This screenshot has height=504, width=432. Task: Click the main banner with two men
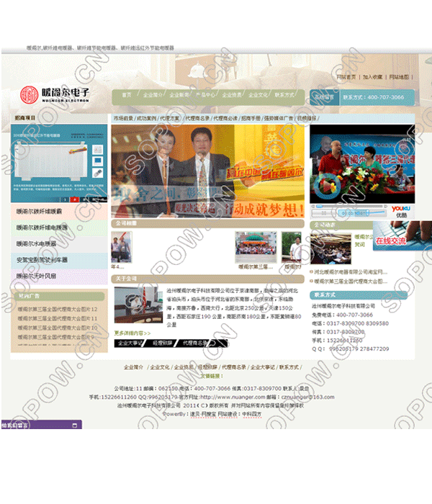coord(207,171)
